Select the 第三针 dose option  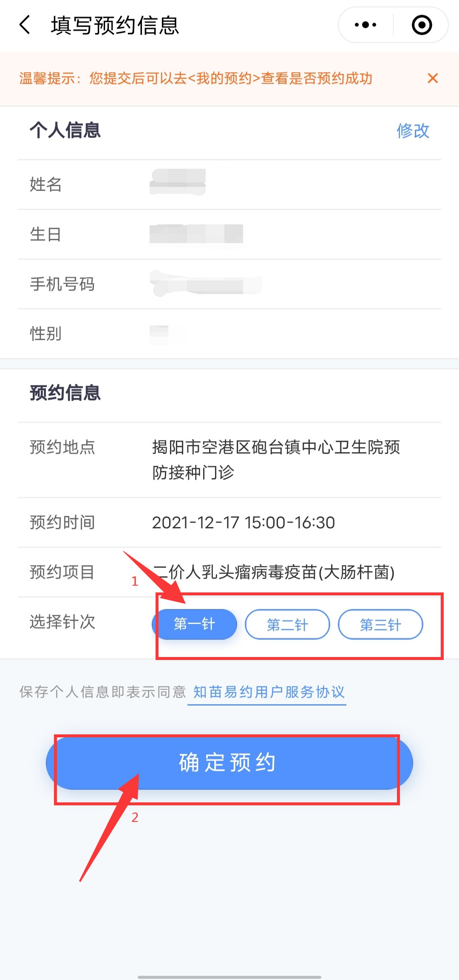(x=380, y=624)
